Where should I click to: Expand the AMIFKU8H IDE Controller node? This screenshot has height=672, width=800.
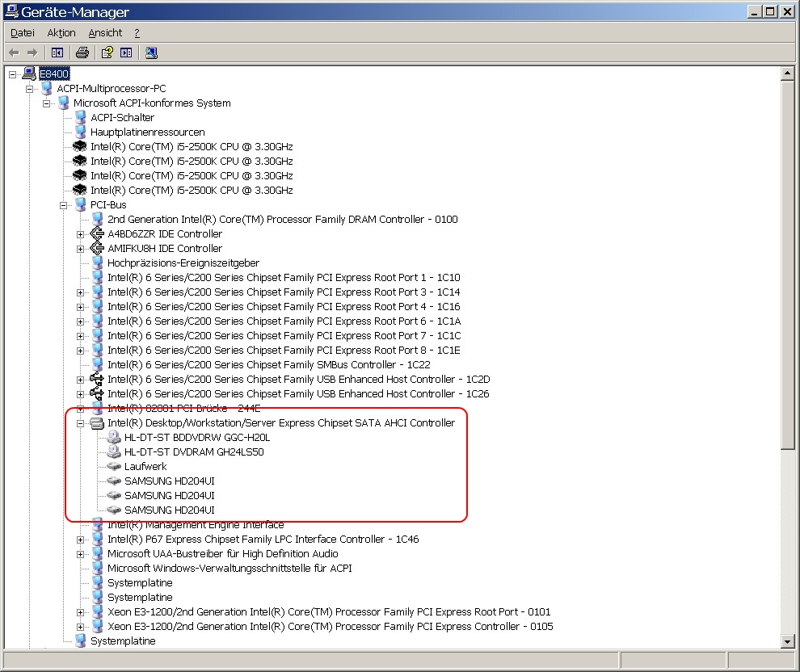(x=80, y=249)
